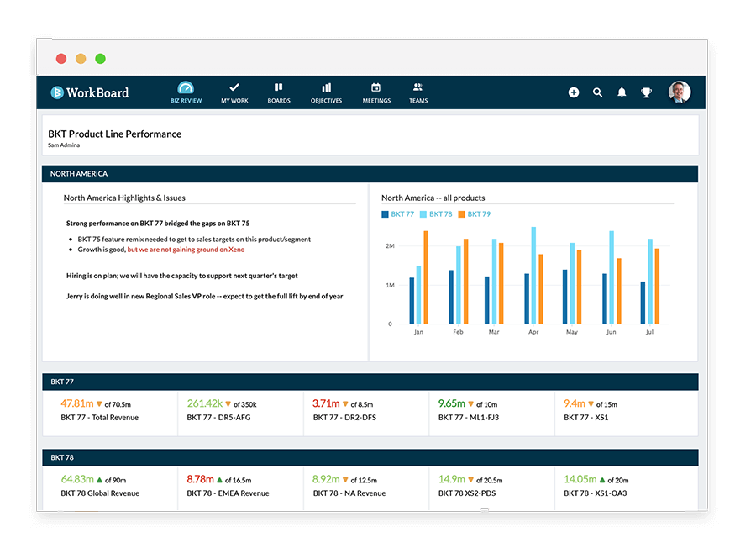756x548 pixels.
Task: Click the Sam Admina author link
Action: pyautogui.click(x=64, y=145)
